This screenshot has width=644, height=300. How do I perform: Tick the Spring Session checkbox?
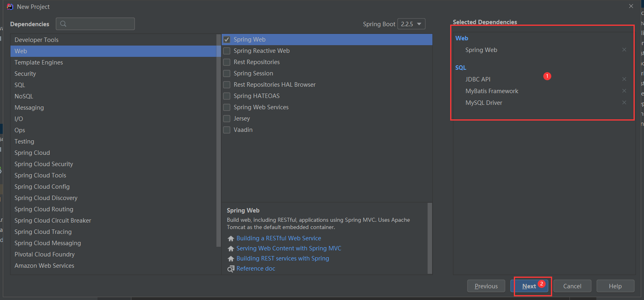pyautogui.click(x=227, y=73)
